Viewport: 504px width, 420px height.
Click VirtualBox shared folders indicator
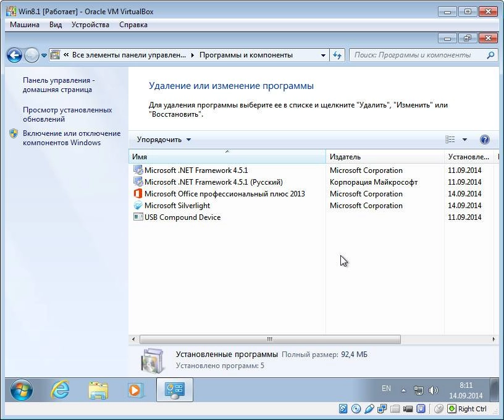pos(395,409)
